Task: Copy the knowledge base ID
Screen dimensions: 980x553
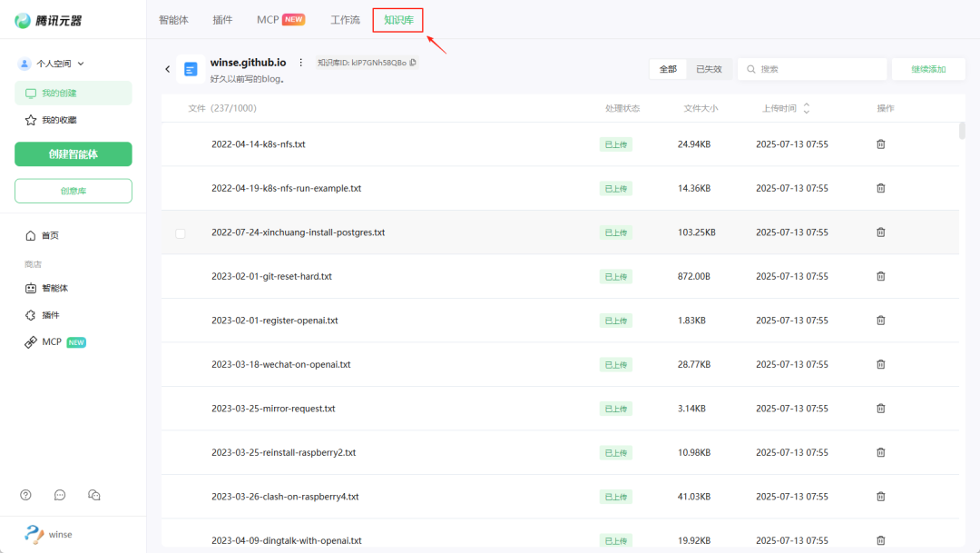Action: coord(413,63)
